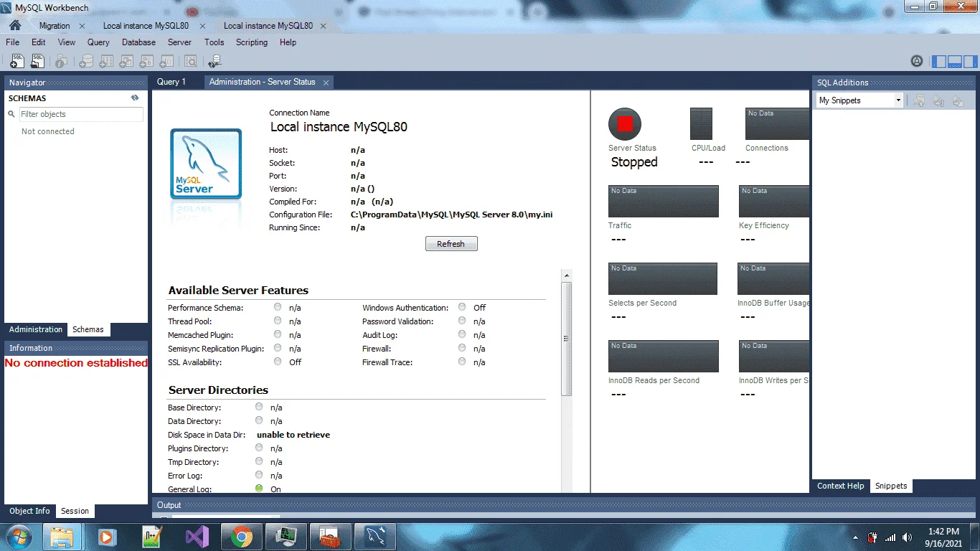
Task: Create a new stored procedure toolbar icon
Action: click(146, 62)
